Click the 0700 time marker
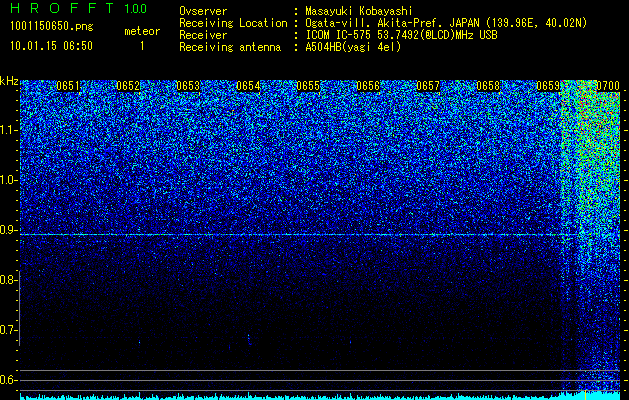This screenshot has width=629, height=400. tap(608, 86)
